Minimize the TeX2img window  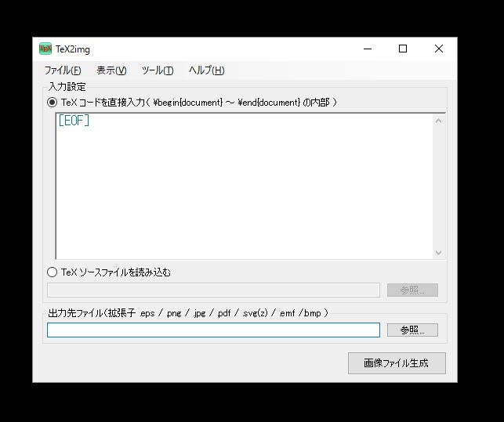(x=368, y=49)
